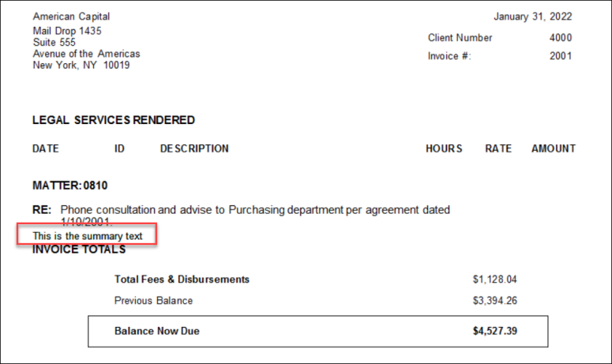Image resolution: width=612 pixels, height=364 pixels.
Task: Click the Legal Services Rendered heading
Action: [114, 121]
